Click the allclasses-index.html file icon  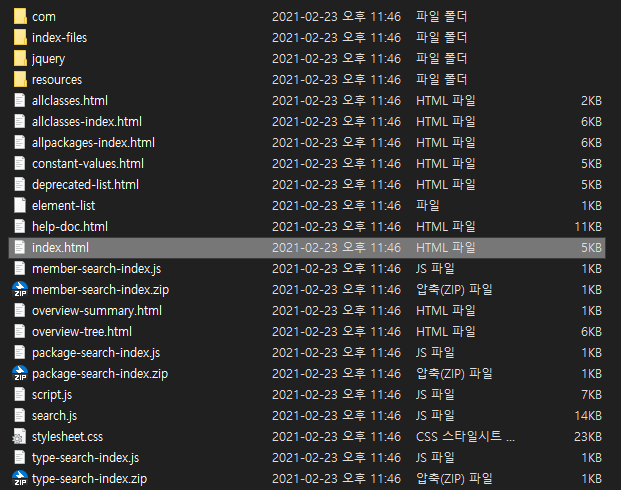click(20, 122)
